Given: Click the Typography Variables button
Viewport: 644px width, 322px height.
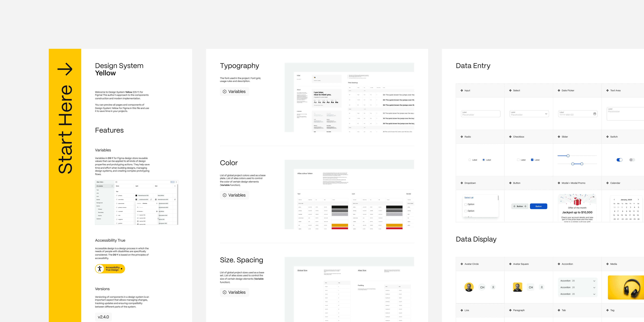Looking at the screenshot, I should [x=234, y=92].
